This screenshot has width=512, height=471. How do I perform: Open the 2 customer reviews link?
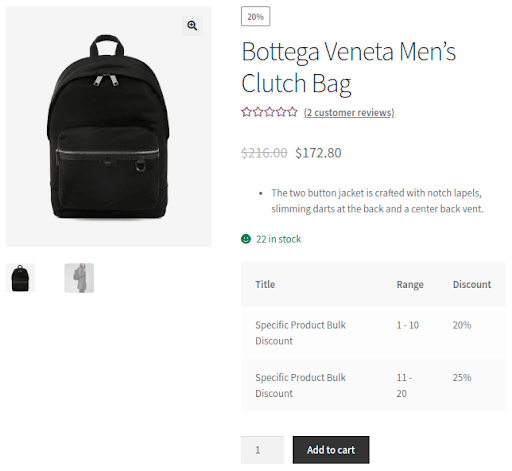(349, 113)
